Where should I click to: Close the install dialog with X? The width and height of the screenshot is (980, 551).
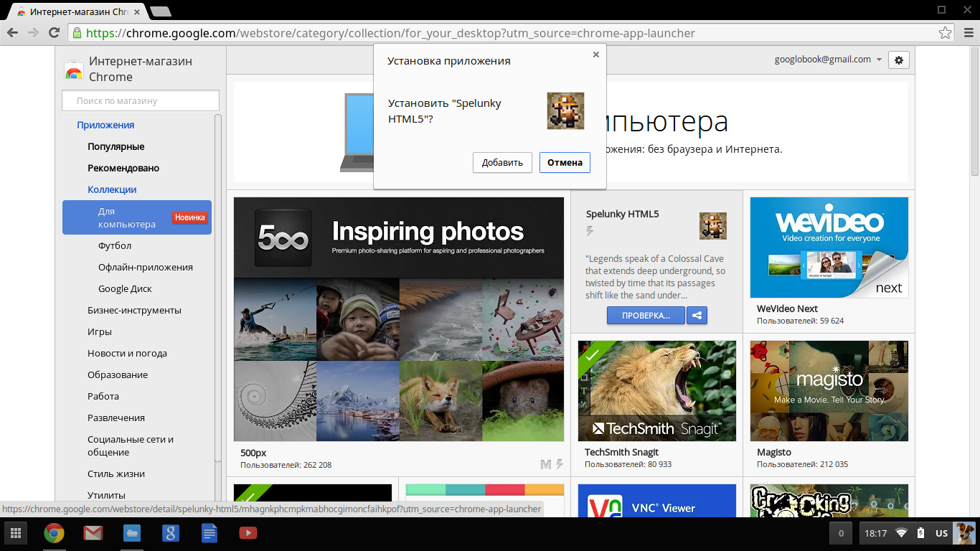(x=595, y=55)
